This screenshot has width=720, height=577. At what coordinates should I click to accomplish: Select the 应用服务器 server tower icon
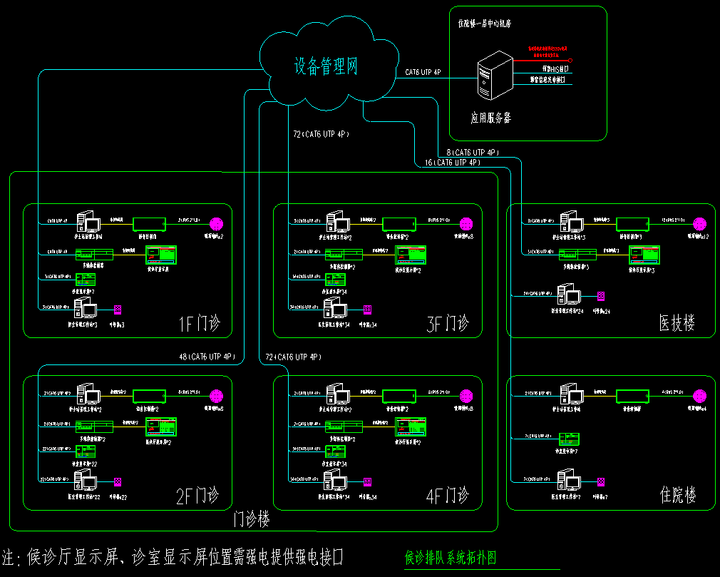click(x=495, y=75)
